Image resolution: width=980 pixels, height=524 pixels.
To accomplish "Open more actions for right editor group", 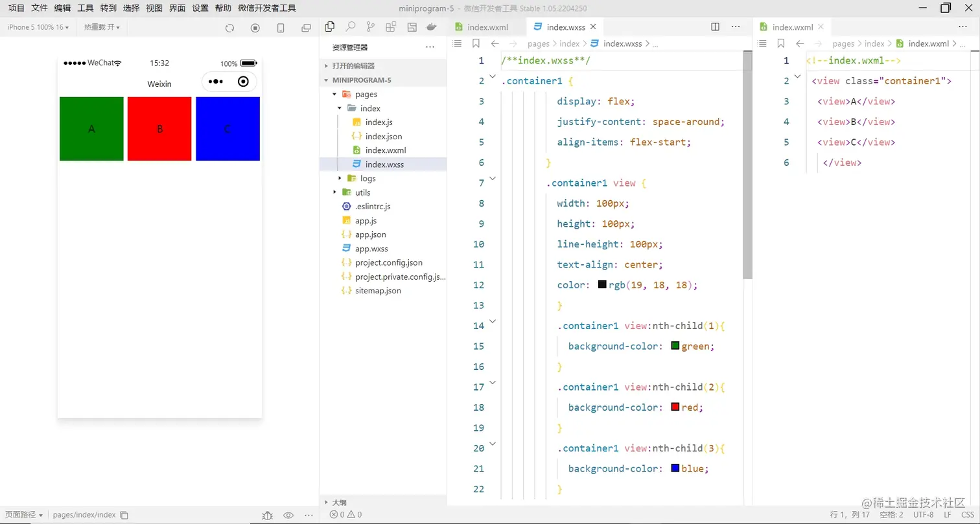I will (963, 27).
